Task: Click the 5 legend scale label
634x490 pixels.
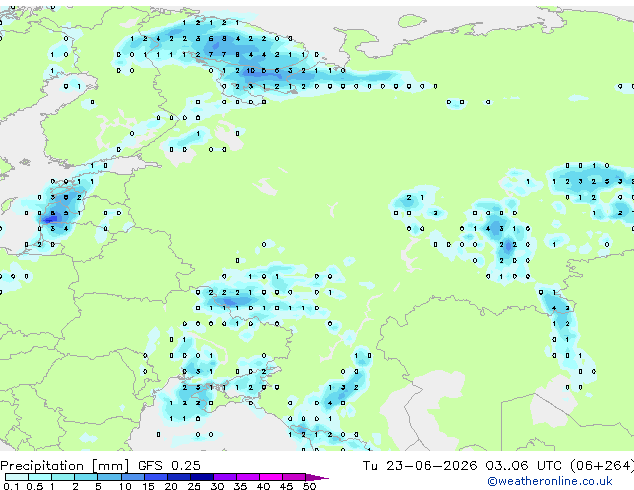Action: point(98,486)
